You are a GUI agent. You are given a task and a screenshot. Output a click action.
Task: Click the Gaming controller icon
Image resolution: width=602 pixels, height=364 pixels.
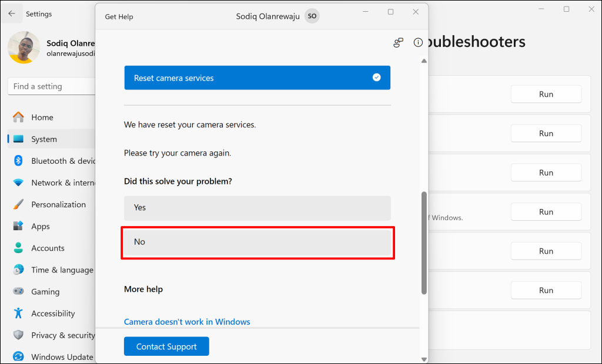point(18,291)
